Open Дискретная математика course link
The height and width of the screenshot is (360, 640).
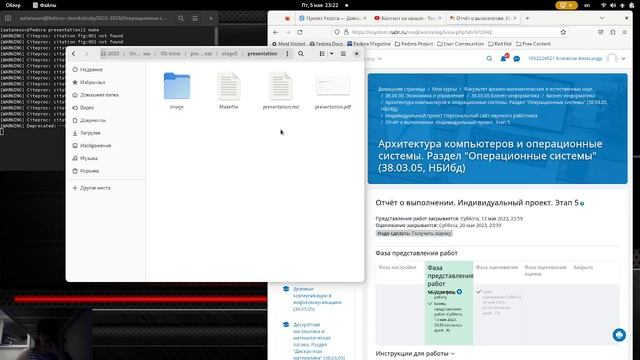[319, 341]
